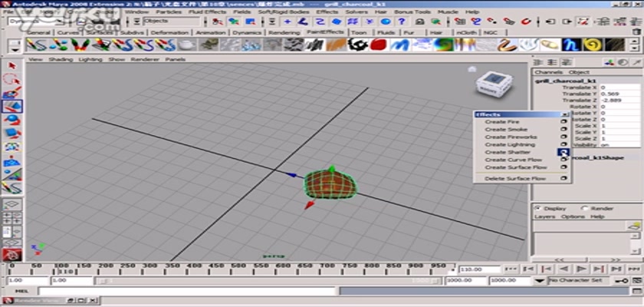Open the viewport Lighting menu
Screen dimensions: 644x307
tap(90, 59)
